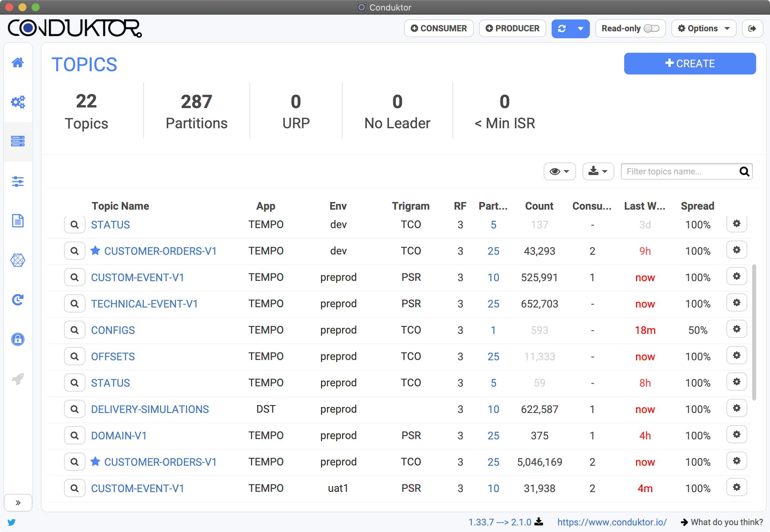This screenshot has width=770, height=532.
Task: Click magnifier for DELIVERY-SIMULATIONS row
Action: coord(75,409)
